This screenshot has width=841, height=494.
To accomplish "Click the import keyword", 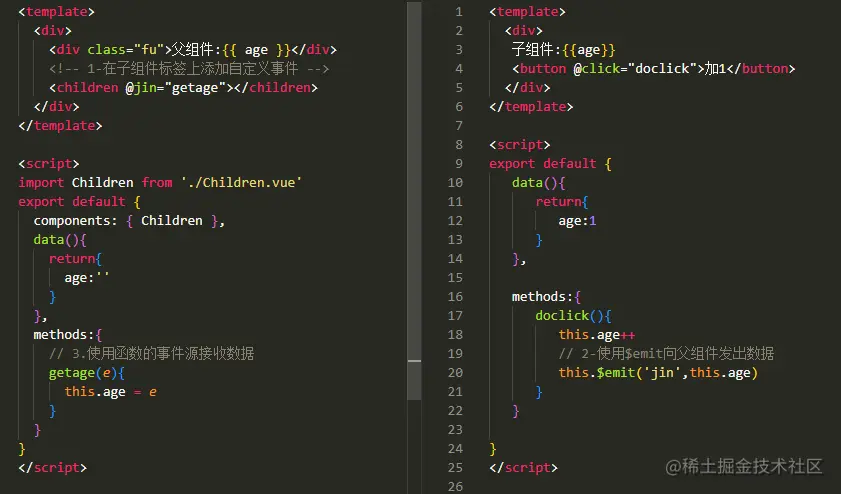I will click(41, 183).
